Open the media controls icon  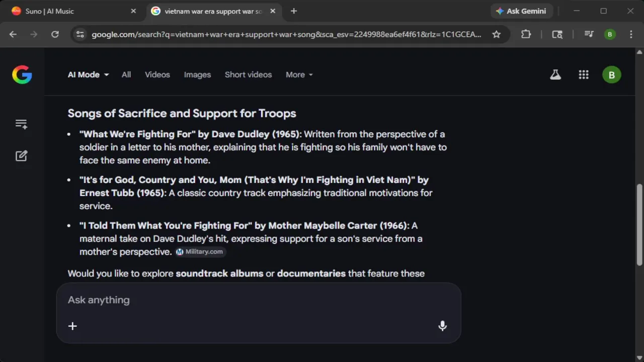(589, 34)
